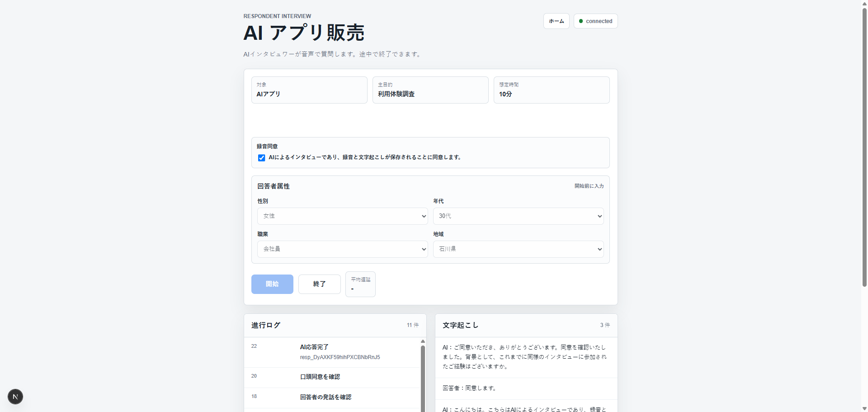Screen dimensions: 868x412
Task: Open the 年代 dropdown showing 30代
Action: 518,216
